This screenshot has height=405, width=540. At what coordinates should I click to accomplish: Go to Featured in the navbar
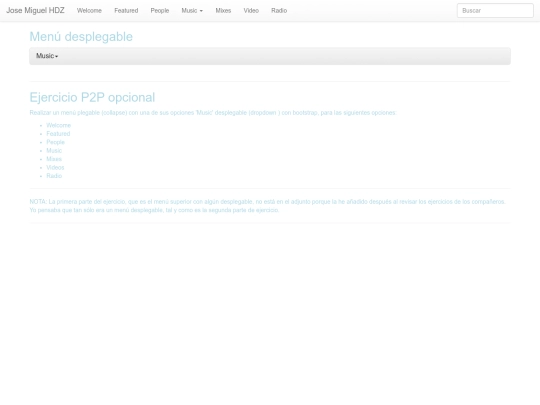126,11
